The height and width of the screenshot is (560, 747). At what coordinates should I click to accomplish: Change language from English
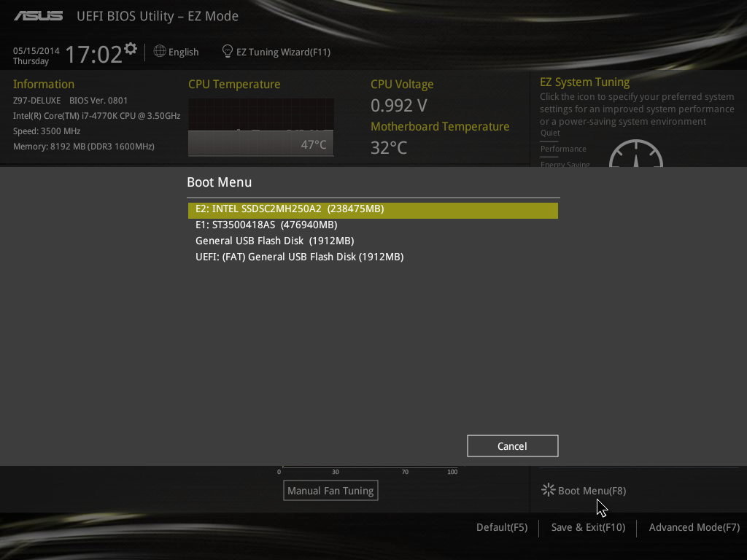click(183, 52)
